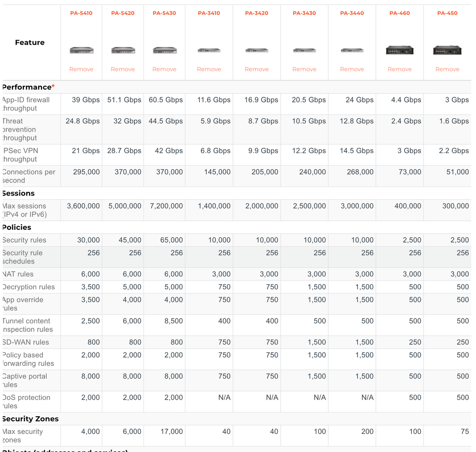Screen dimensions: 476x452
Task: Click the PA-5410 firewall device image
Action: click(x=81, y=50)
